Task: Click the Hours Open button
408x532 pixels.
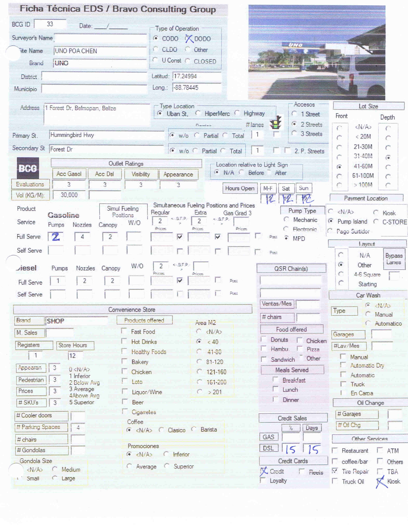Action: pos(240,188)
